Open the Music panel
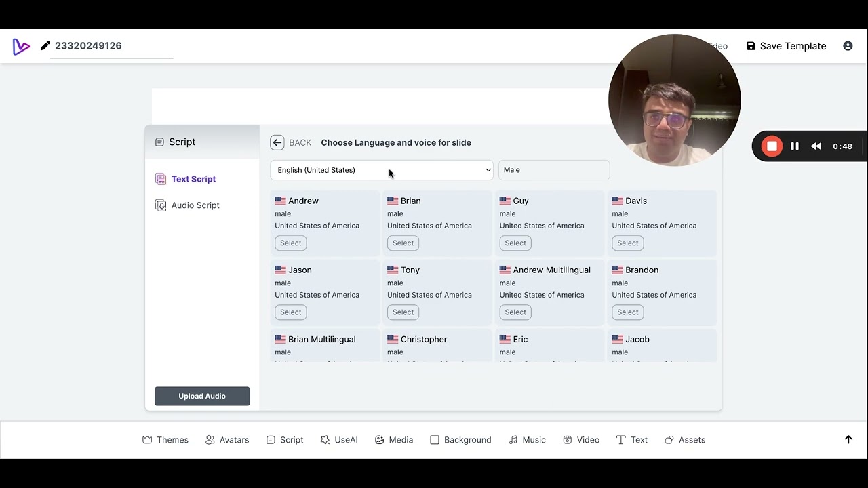The height and width of the screenshot is (488, 868). click(527, 440)
